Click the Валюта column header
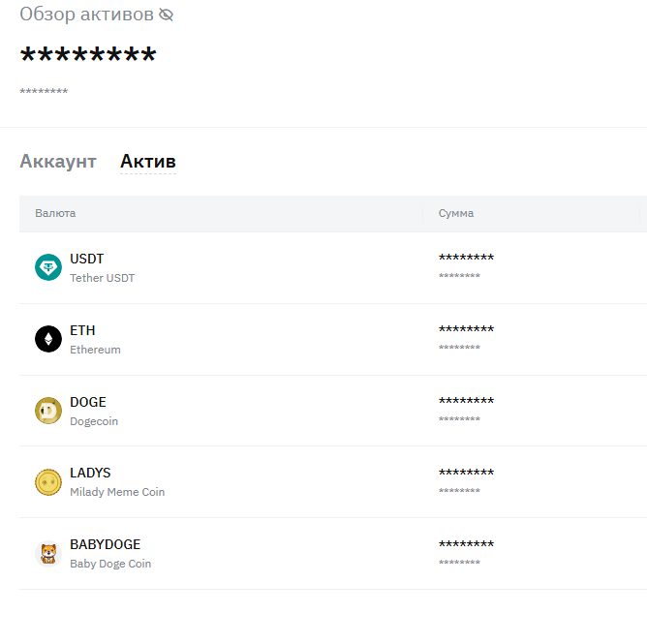This screenshot has height=644, width=647. (x=55, y=213)
